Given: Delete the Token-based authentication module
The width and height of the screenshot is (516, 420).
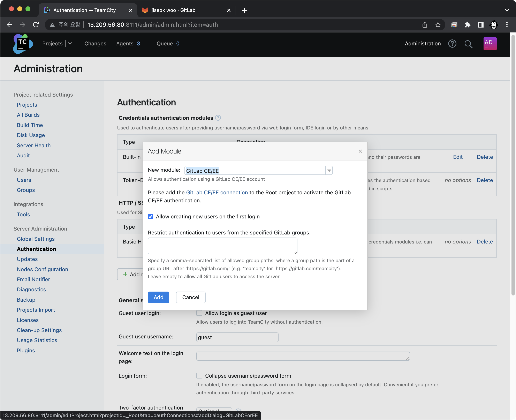Looking at the screenshot, I should (x=485, y=180).
